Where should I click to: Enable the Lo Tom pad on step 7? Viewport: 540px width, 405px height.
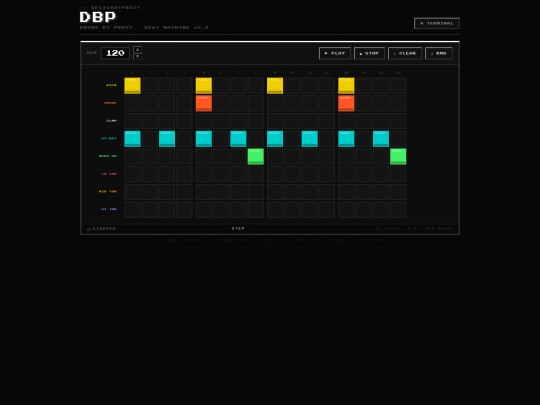pyautogui.click(x=238, y=174)
